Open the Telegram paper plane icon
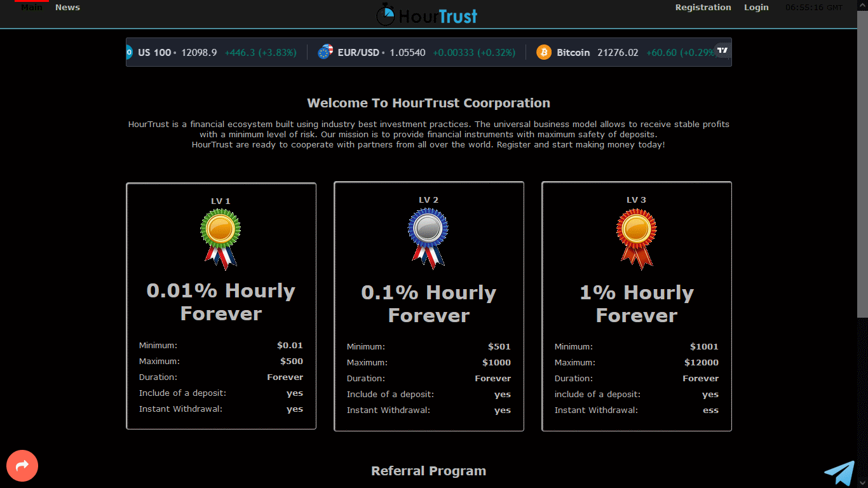The image size is (868, 488). pos(839,473)
